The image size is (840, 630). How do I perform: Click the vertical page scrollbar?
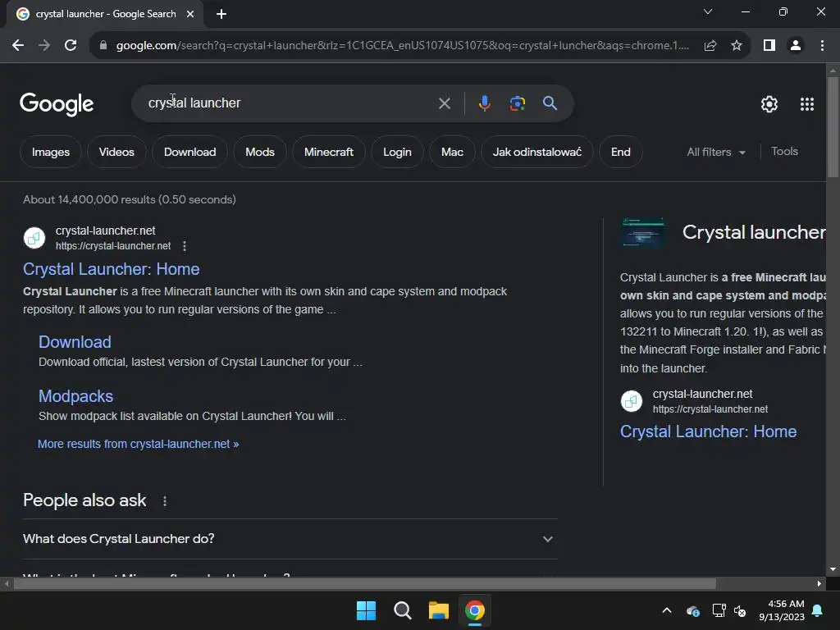833,127
